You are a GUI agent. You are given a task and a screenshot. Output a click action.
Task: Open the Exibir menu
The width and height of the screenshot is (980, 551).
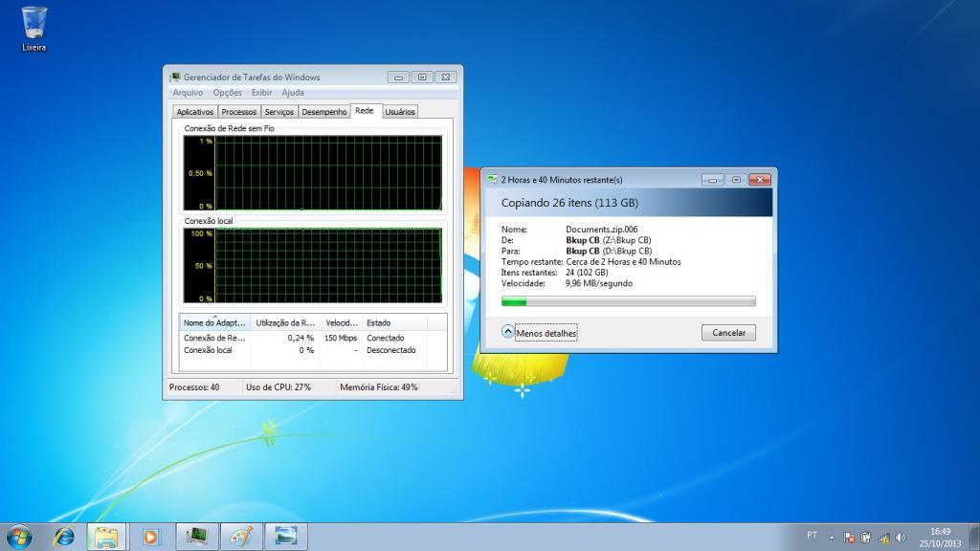click(x=261, y=93)
